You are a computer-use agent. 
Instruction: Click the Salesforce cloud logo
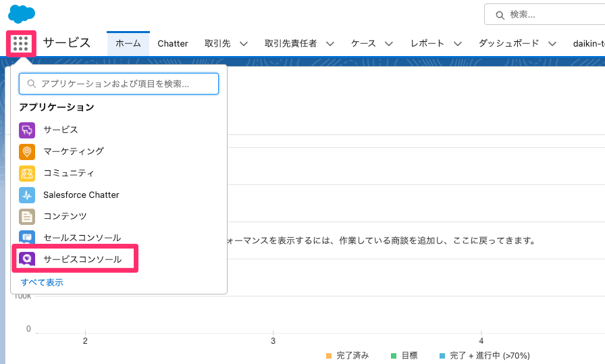point(22,14)
